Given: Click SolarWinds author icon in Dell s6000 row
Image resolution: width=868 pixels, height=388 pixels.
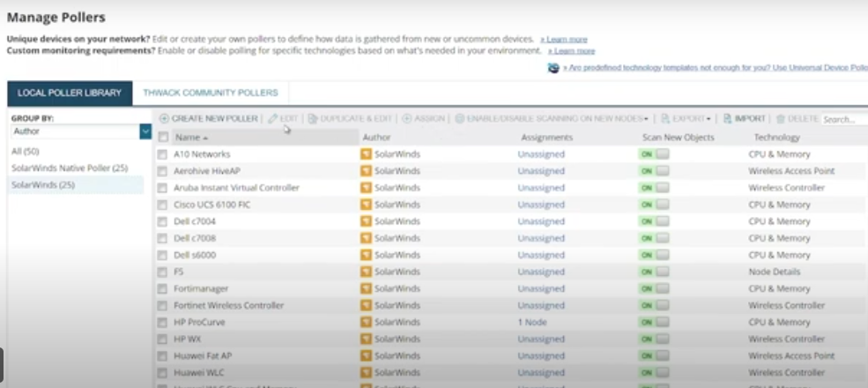Looking at the screenshot, I should click(366, 255).
